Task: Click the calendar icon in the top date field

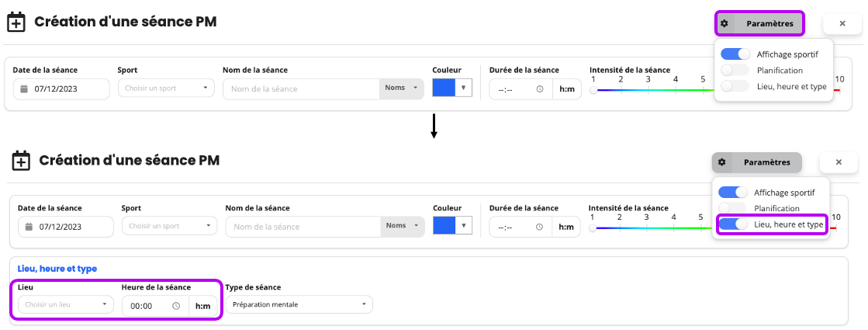Action: (24, 89)
